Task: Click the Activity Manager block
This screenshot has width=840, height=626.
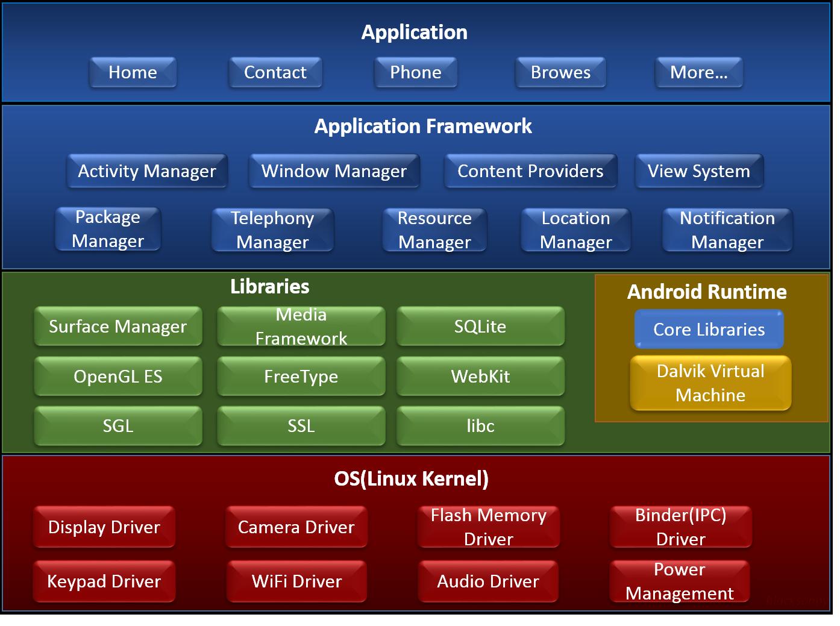Action: [146, 171]
